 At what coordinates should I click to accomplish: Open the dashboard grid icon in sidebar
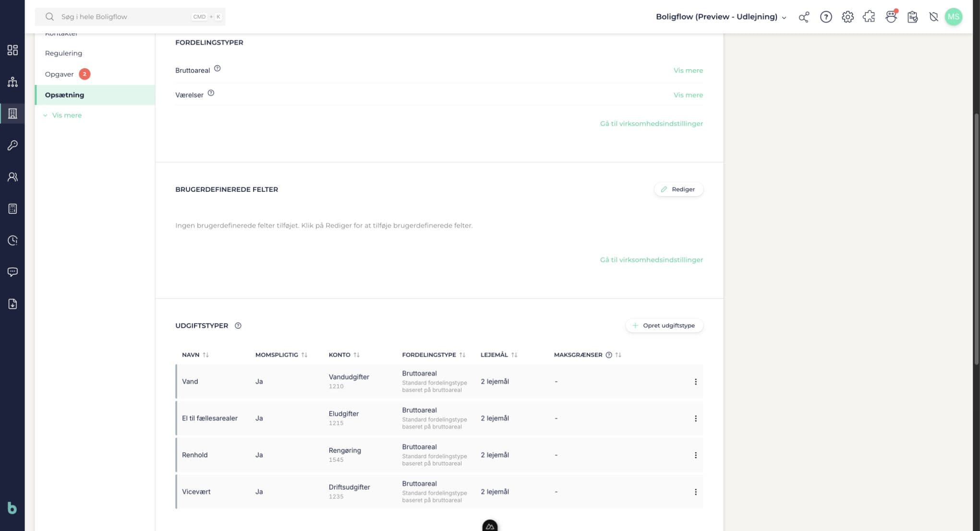click(12, 50)
